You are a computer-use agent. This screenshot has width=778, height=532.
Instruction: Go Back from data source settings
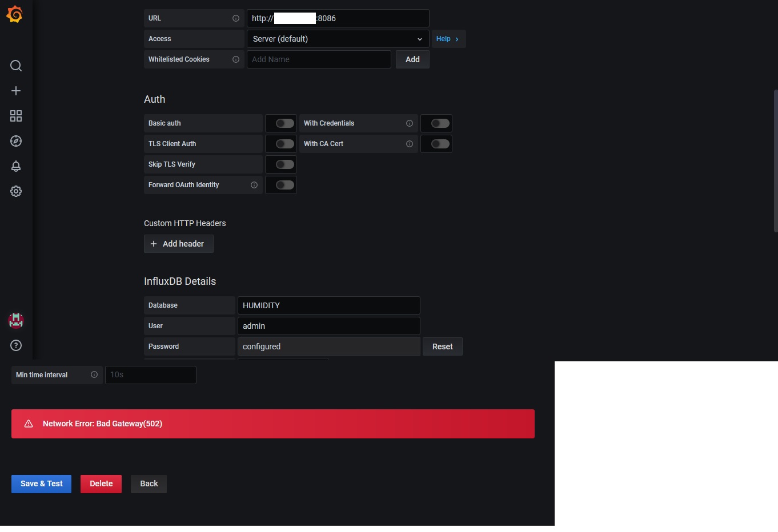(149, 483)
